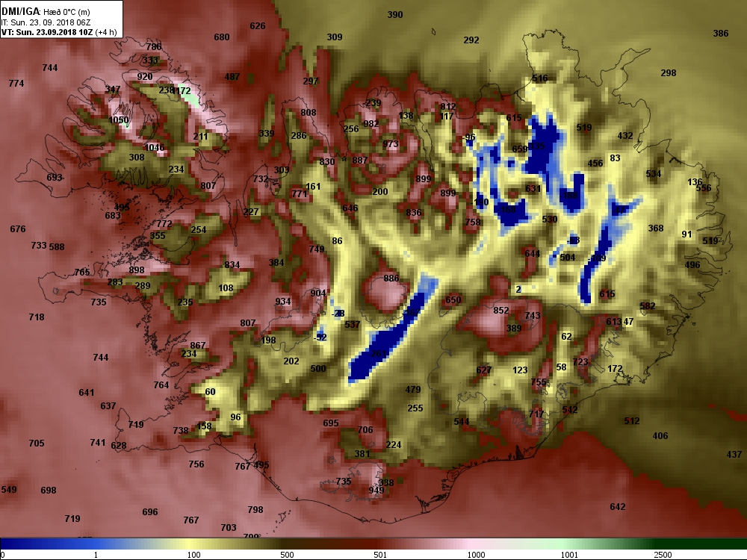Click the '631' value on the map
The image size is (747, 560).
coord(533,189)
